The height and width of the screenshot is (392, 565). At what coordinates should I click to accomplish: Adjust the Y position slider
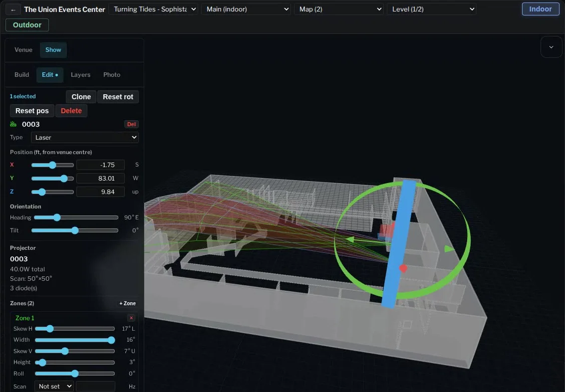[x=52, y=179]
